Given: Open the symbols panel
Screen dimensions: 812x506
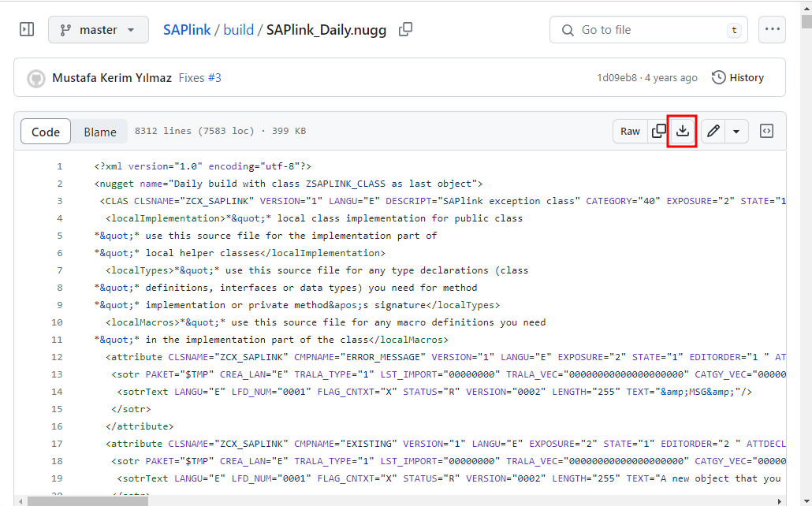Looking at the screenshot, I should point(766,132).
